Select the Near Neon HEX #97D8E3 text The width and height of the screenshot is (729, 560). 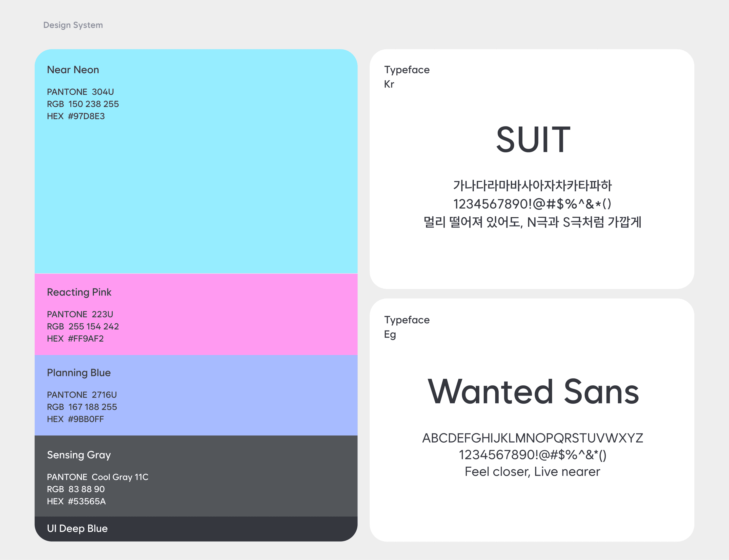coord(76,116)
